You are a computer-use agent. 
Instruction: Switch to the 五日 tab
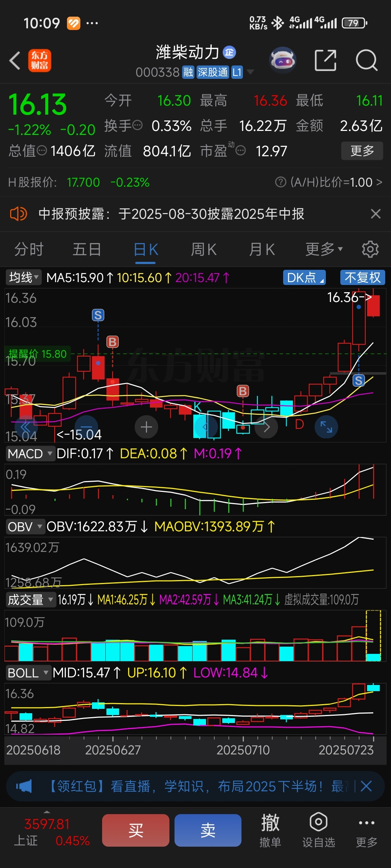87,249
